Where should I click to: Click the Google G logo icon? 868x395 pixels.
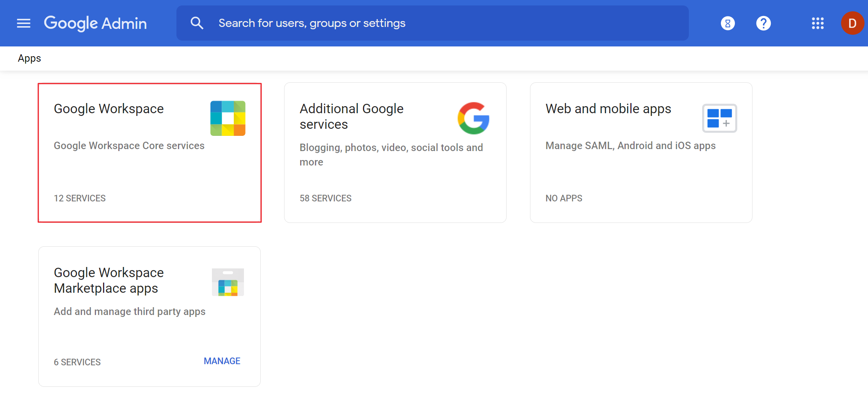point(473,118)
